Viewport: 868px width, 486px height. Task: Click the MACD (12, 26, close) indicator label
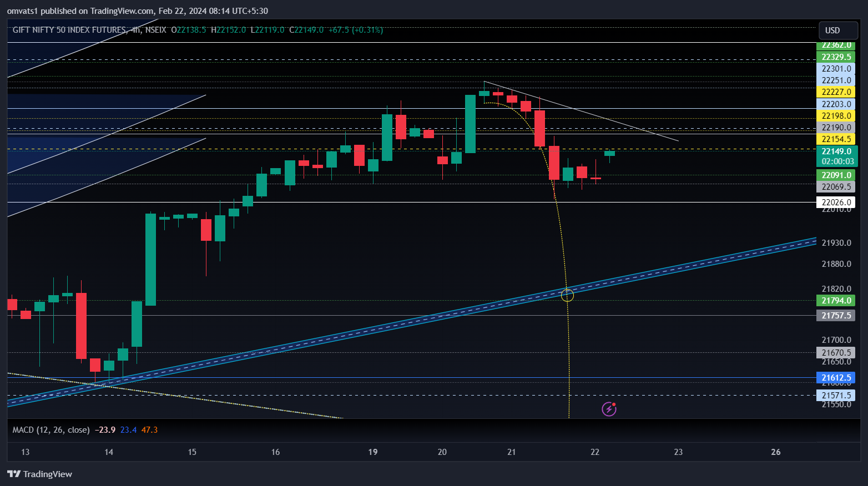51,430
